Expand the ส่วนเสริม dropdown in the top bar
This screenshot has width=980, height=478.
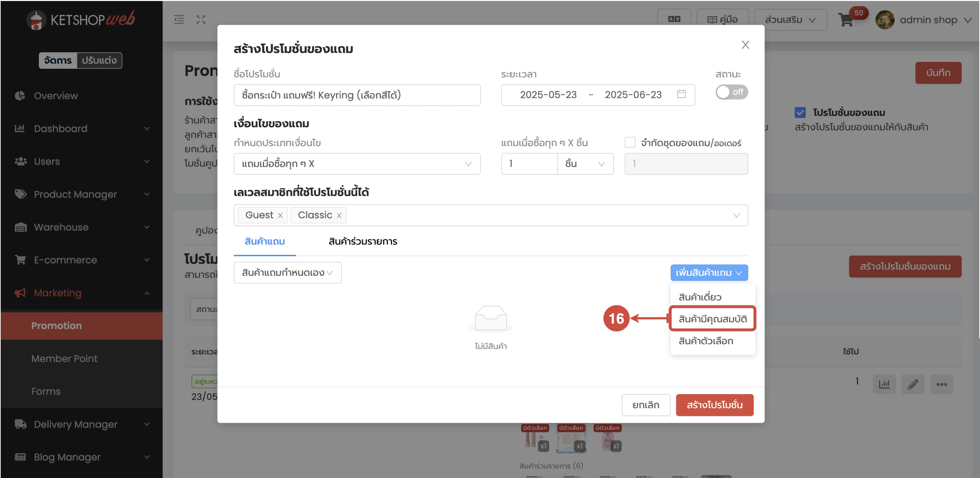coord(790,19)
